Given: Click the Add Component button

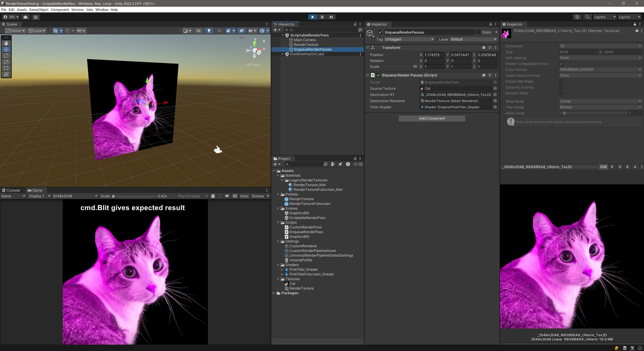Looking at the screenshot, I should point(432,118).
